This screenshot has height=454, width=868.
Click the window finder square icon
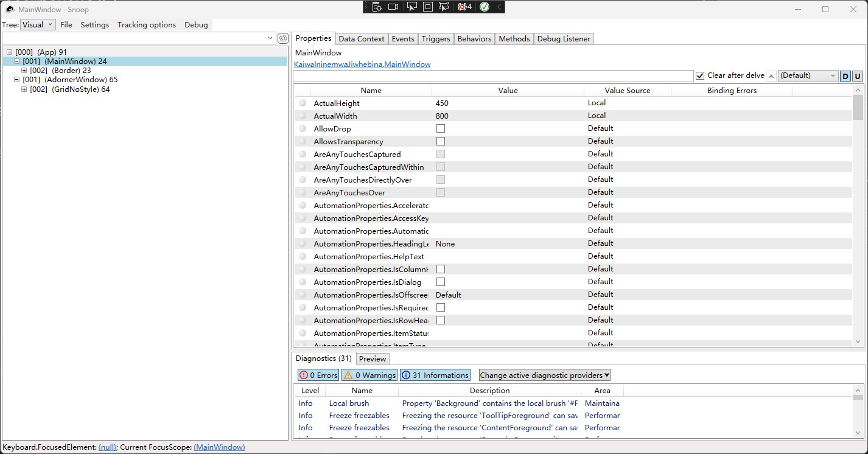point(428,7)
